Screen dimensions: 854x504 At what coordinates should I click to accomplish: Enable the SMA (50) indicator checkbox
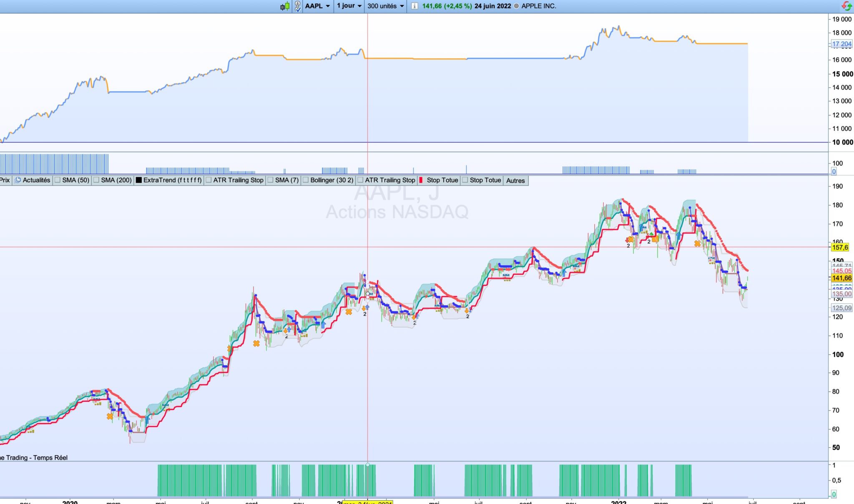click(58, 180)
